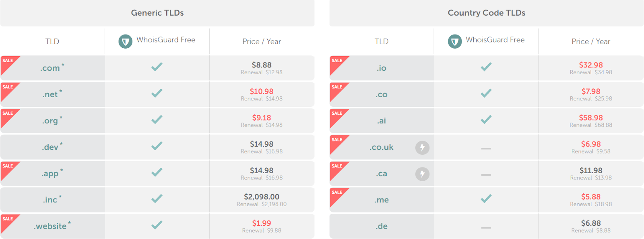Click the $1.99 price for .website
This screenshot has height=239, width=644.
point(262,223)
